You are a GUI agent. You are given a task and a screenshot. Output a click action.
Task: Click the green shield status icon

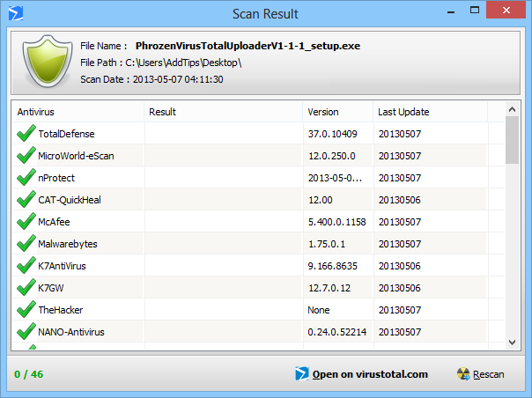48,61
